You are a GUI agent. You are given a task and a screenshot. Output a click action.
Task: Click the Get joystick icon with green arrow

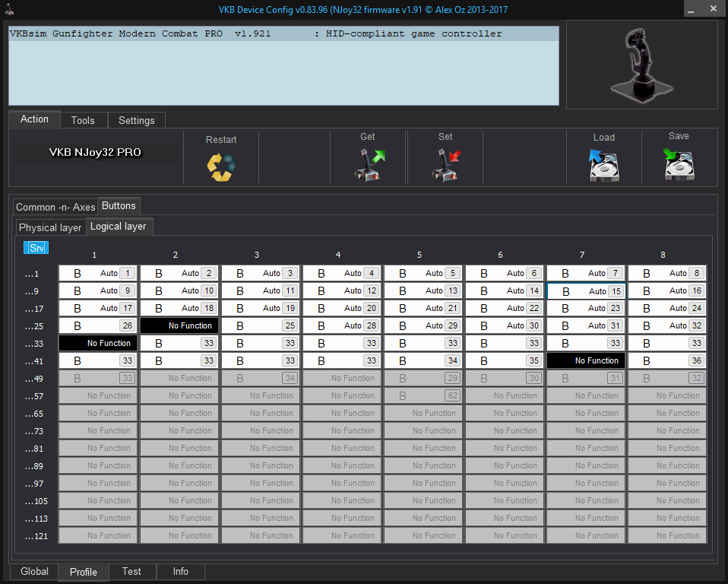pyautogui.click(x=369, y=164)
